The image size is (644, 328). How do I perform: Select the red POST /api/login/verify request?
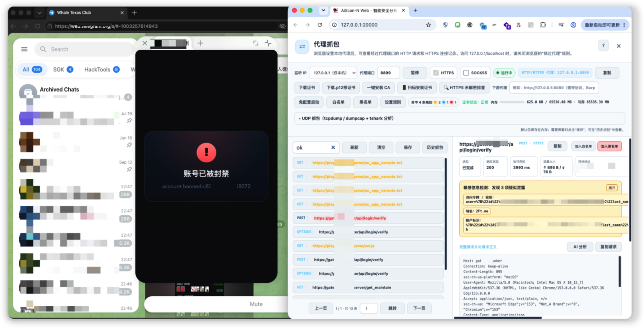(x=368, y=218)
